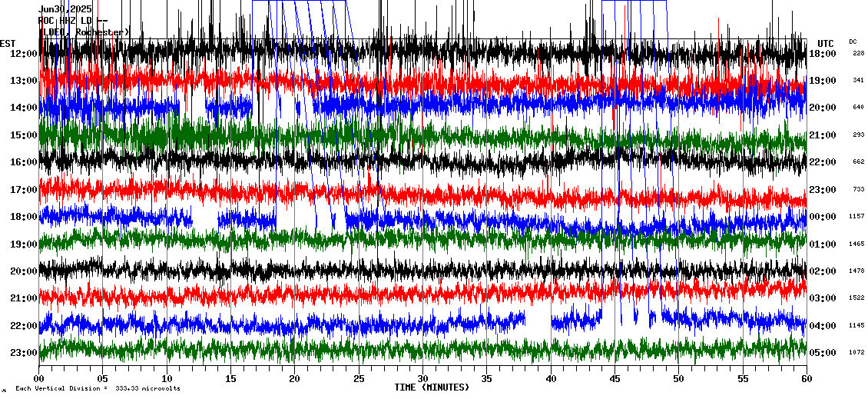Click the vertical division microvolts scale note
This screenshot has width=868, height=399.
[98, 389]
